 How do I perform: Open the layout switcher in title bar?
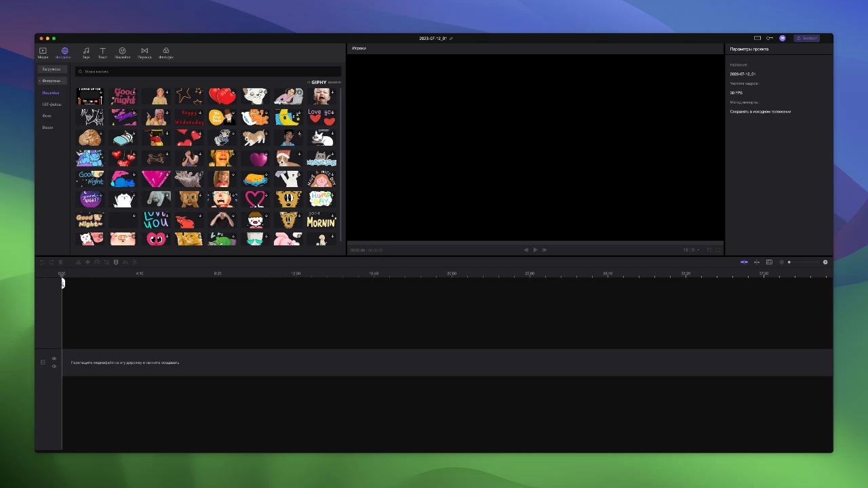click(x=757, y=39)
